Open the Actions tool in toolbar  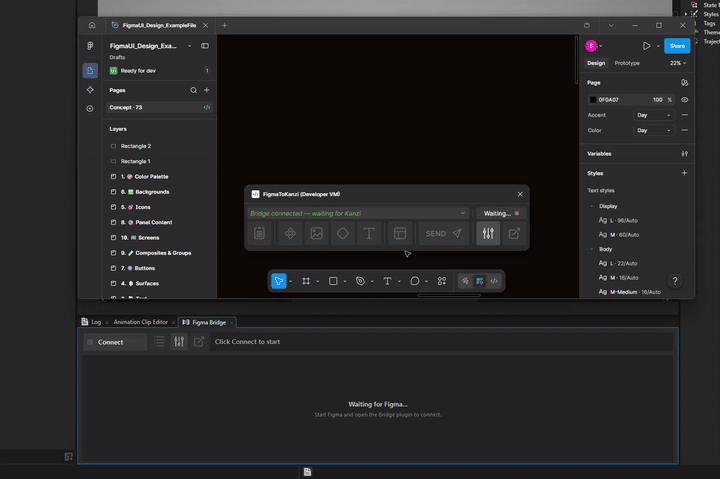tap(442, 281)
